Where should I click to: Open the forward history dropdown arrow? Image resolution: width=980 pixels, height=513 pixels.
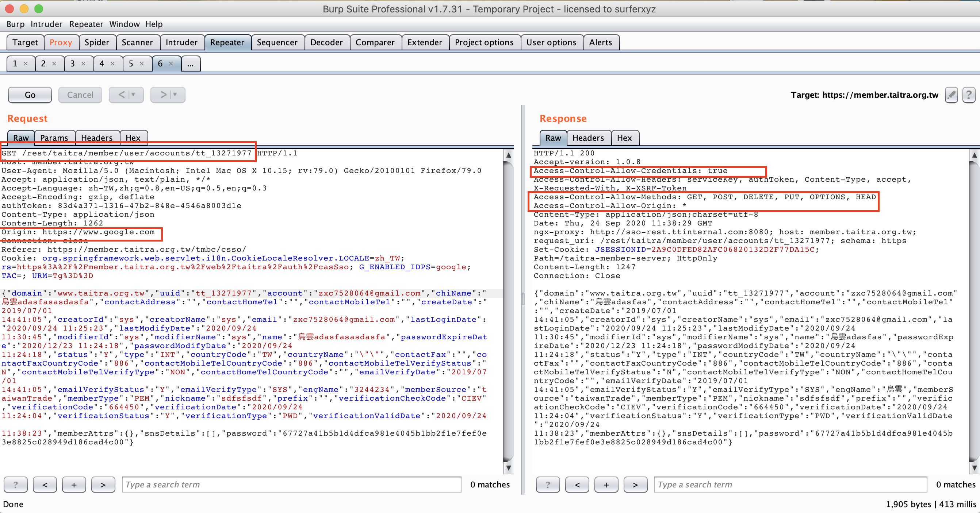tap(175, 95)
